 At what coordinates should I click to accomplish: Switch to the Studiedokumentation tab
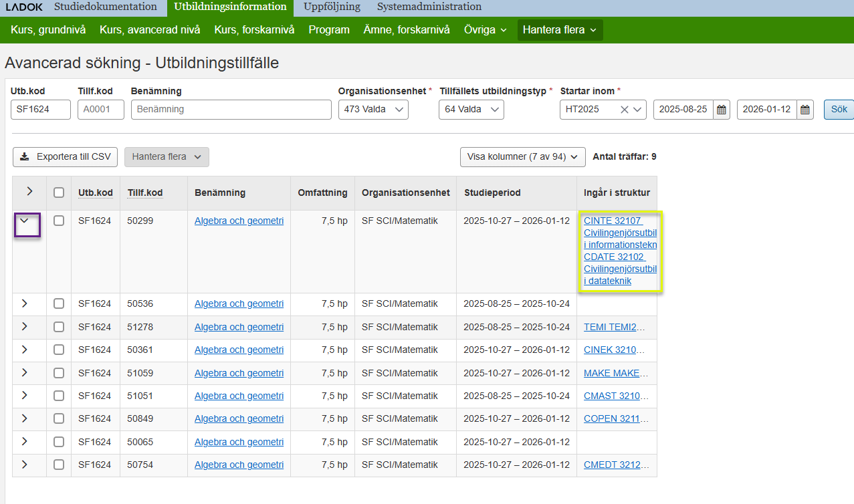pos(106,7)
